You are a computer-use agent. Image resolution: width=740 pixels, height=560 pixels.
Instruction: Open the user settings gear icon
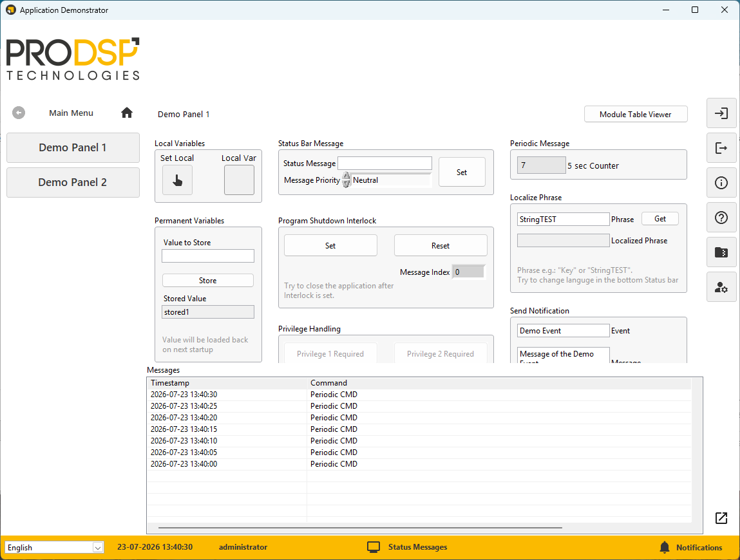point(721,287)
